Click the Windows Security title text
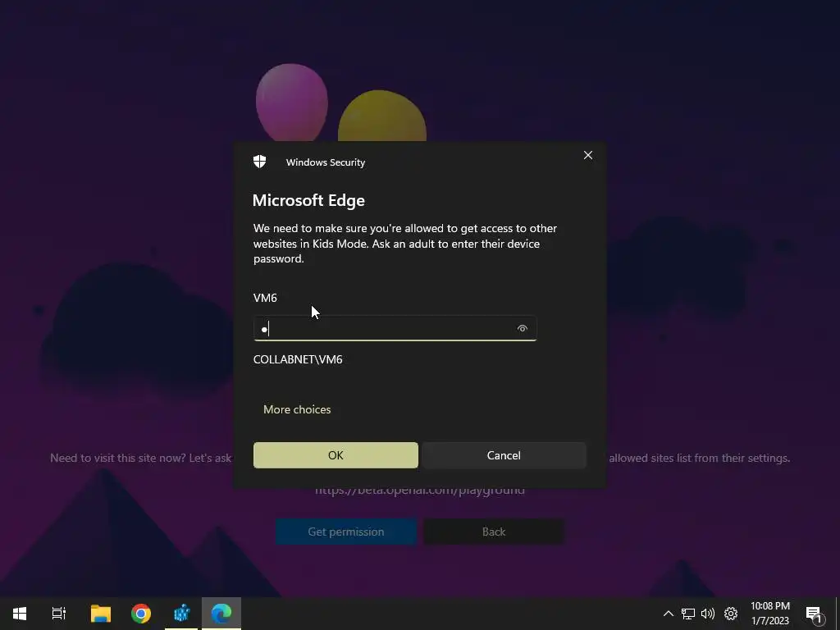The width and height of the screenshot is (840, 630). [x=326, y=162]
